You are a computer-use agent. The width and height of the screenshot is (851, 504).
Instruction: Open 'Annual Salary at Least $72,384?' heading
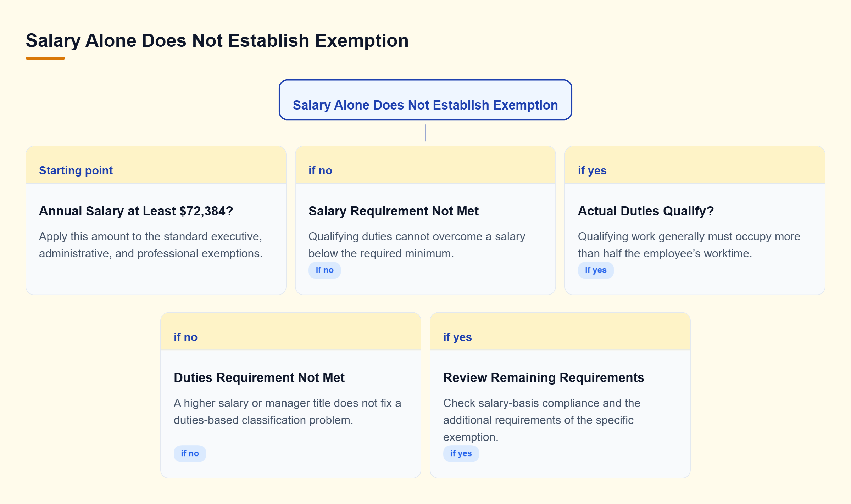point(136,211)
